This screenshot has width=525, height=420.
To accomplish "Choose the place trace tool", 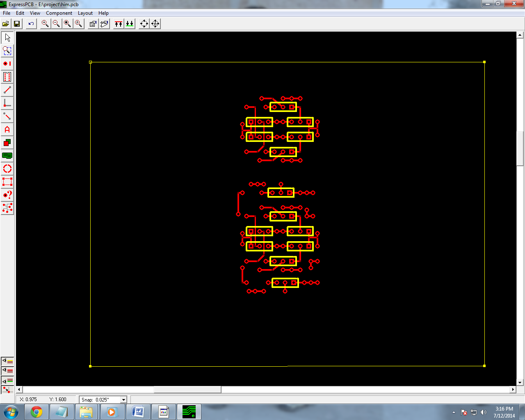I will pyautogui.click(x=7, y=90).
